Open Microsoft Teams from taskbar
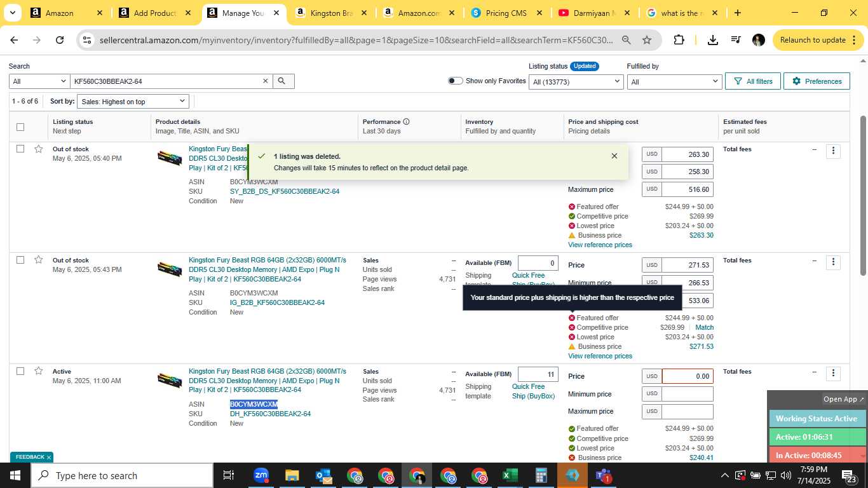Viewport: 868px width, 488px height. pyautogui.click(x=604, y=475)
